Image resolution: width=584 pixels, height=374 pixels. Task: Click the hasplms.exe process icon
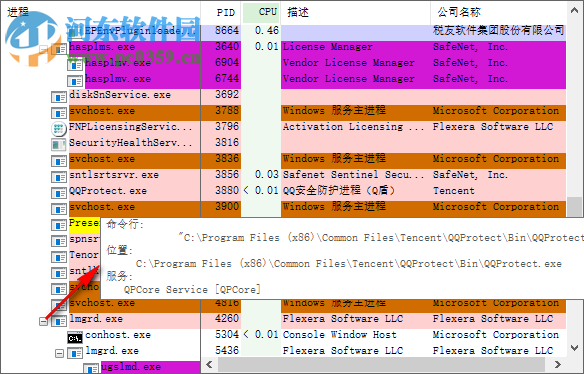click(59, 49)
